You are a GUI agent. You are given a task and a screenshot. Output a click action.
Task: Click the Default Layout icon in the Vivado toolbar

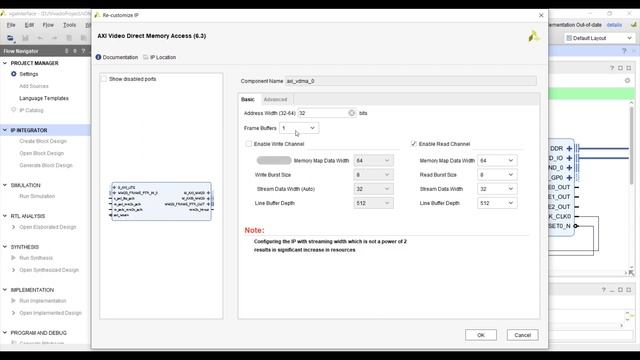569,38
